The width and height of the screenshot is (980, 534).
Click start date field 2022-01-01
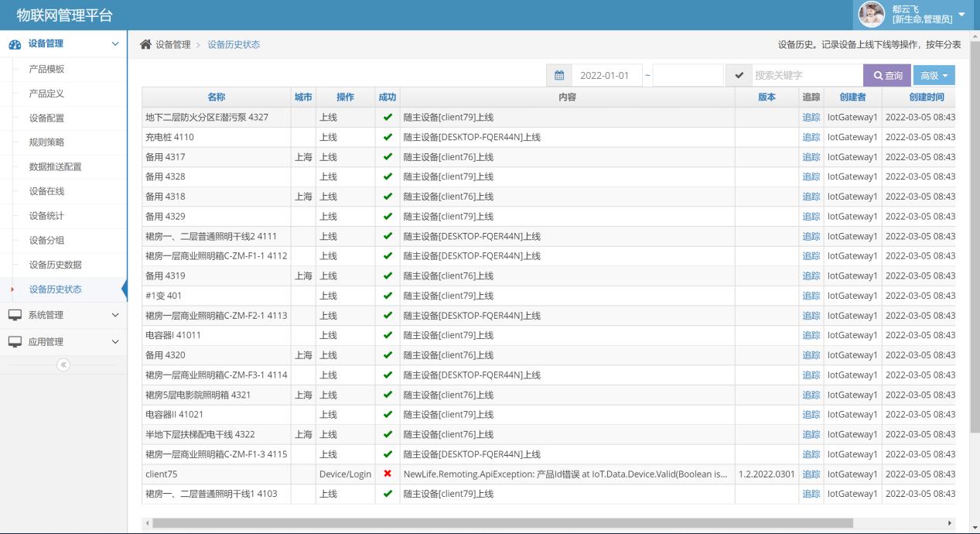(607, 75)
